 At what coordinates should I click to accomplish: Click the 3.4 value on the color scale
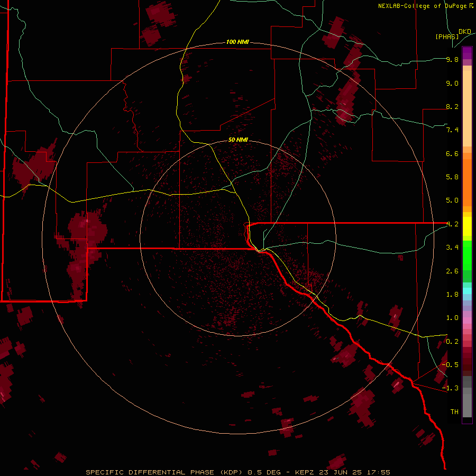[x=452, y=248]
